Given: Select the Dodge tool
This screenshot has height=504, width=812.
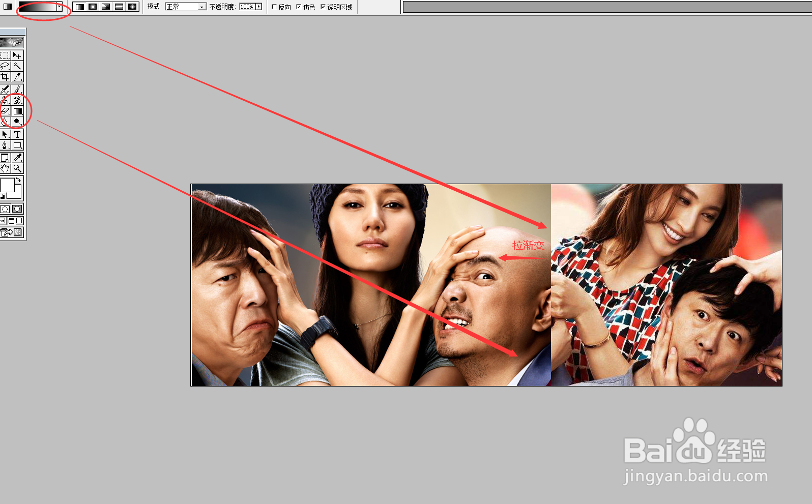Looking at the screenshot, I should [17, 122].
